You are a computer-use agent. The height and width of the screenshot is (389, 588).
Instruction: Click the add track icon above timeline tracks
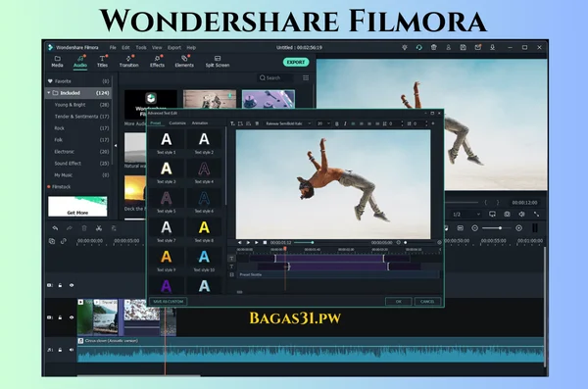coord(52,241)
